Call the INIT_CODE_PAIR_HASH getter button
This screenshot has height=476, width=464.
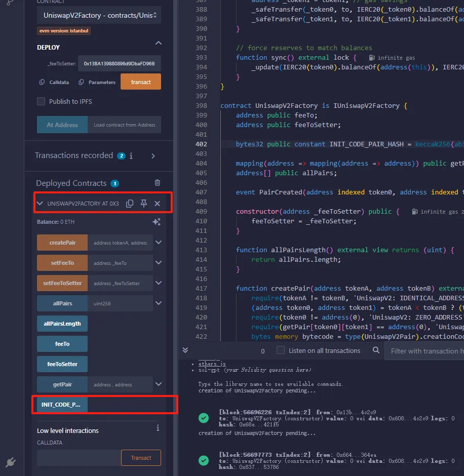tap(62, 405)
